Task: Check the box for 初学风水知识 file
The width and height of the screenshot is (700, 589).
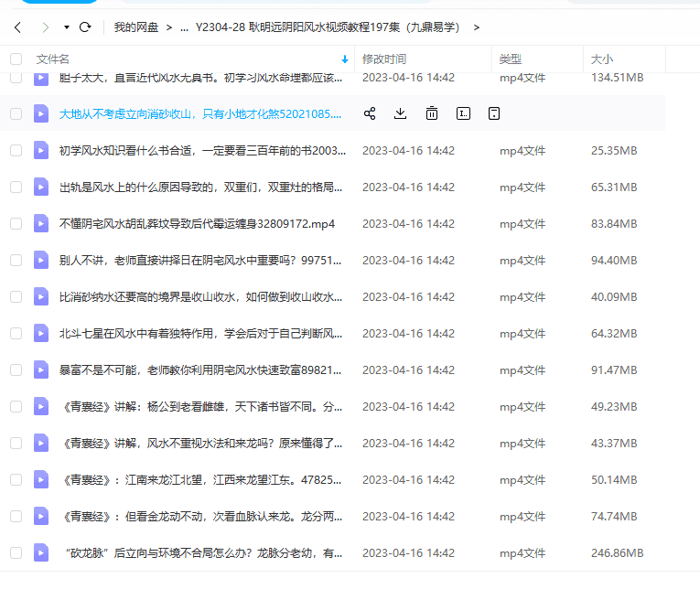Action: [16, 150]
